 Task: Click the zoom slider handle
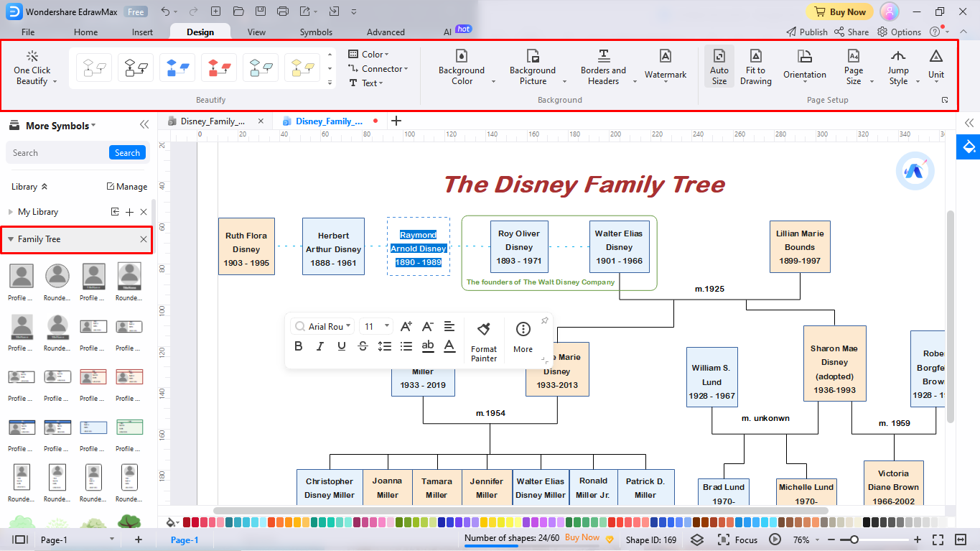(854, 540)
